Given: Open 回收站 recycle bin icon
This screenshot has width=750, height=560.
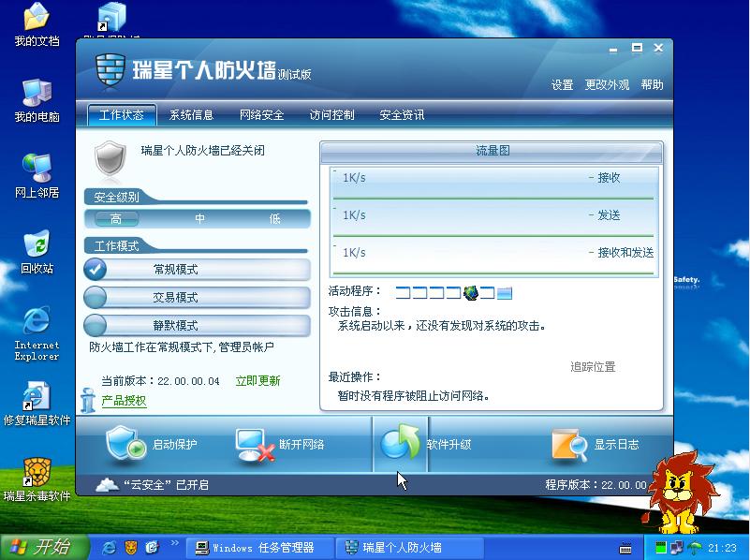Looking at the screenshot, I should pyautogui.click(x=37, y=252).
